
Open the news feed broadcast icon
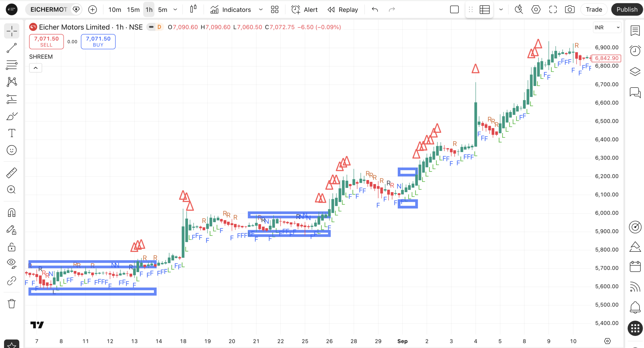(635, 287)
